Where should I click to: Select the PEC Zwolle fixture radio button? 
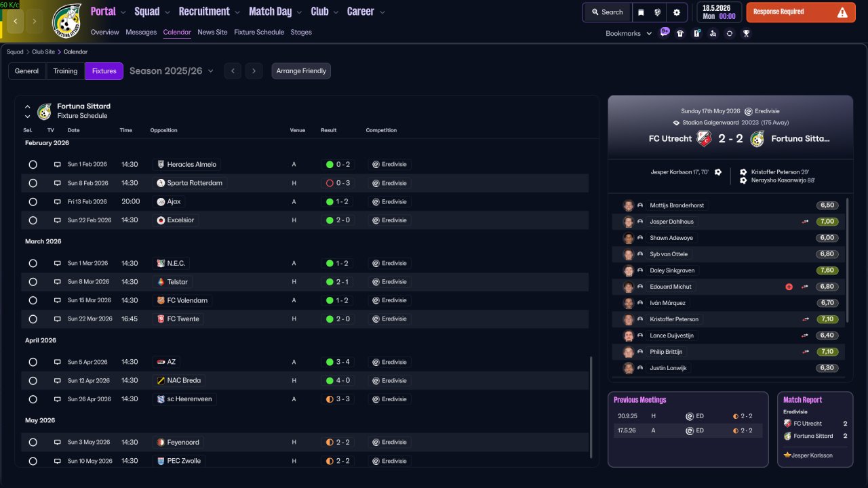pos(33,461)
